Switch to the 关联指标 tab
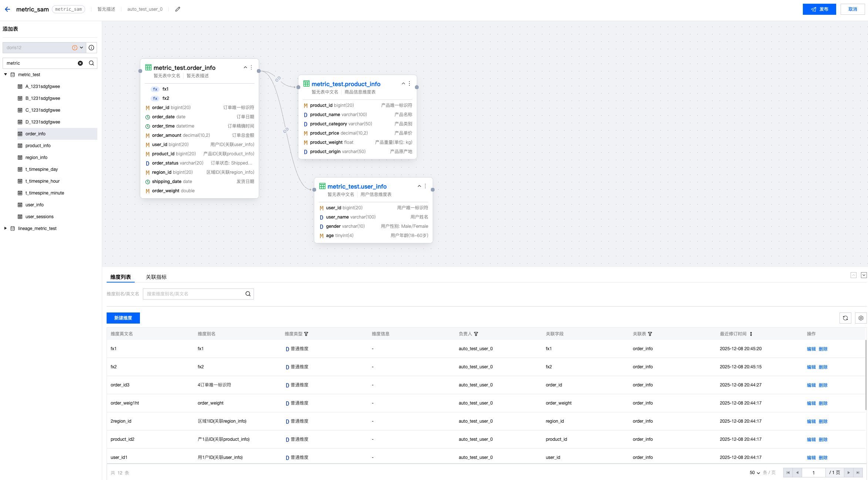This screenshot has width=868, height=480. (156, 277)
